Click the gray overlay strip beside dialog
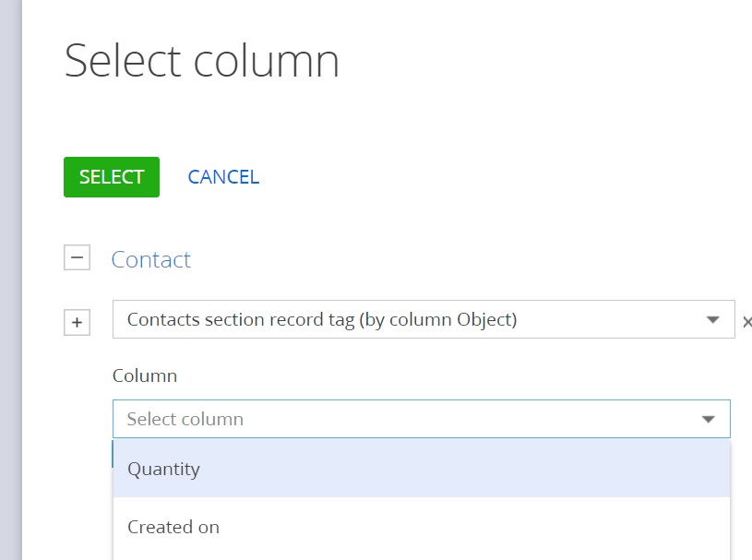 point(10,280)
